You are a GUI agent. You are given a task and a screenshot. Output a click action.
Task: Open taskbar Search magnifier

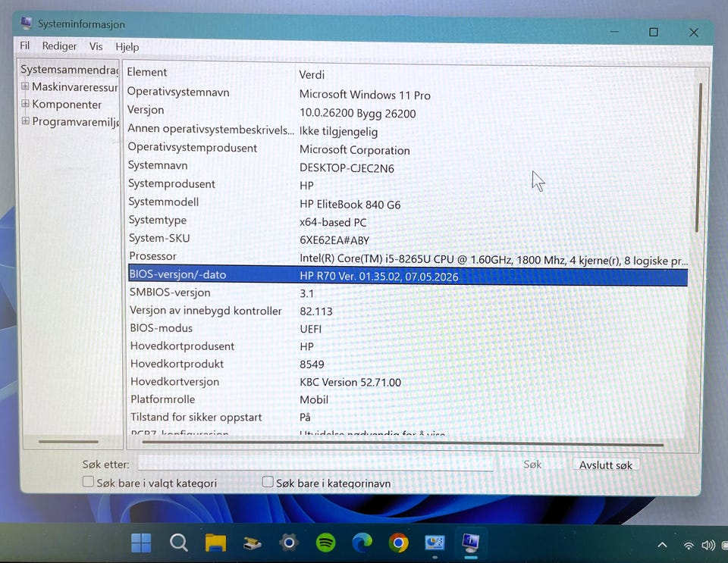coord(178,542)
